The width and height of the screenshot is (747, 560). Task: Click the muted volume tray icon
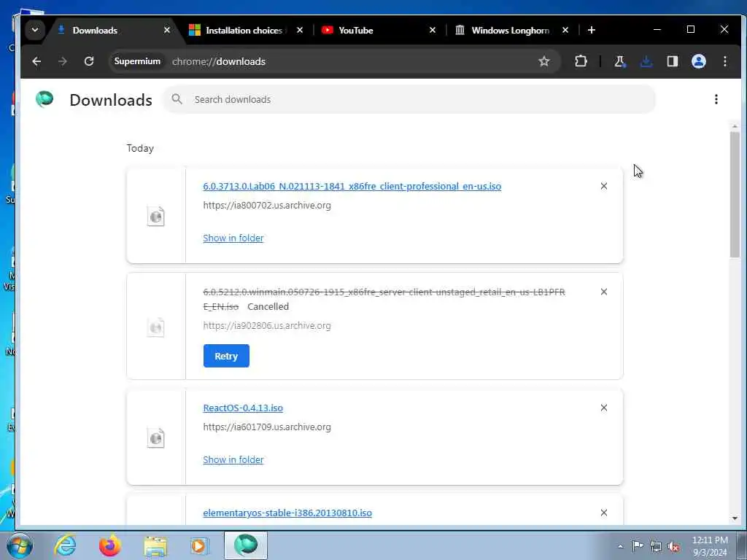pos(673,546)
